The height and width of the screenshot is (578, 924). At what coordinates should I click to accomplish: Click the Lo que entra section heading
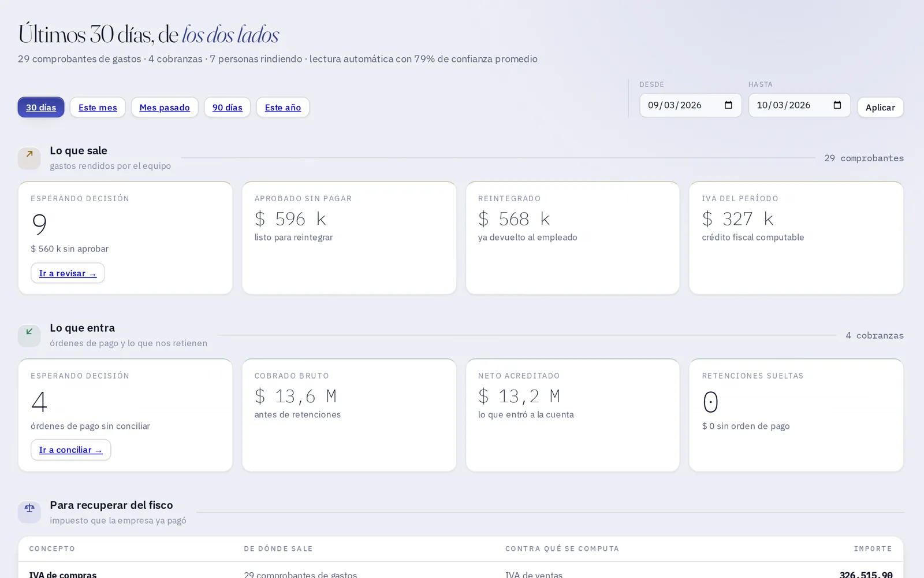82,328
